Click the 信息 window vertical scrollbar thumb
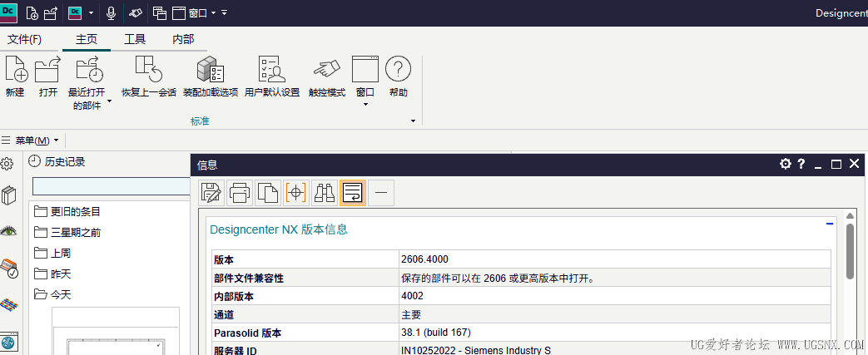 851,252
